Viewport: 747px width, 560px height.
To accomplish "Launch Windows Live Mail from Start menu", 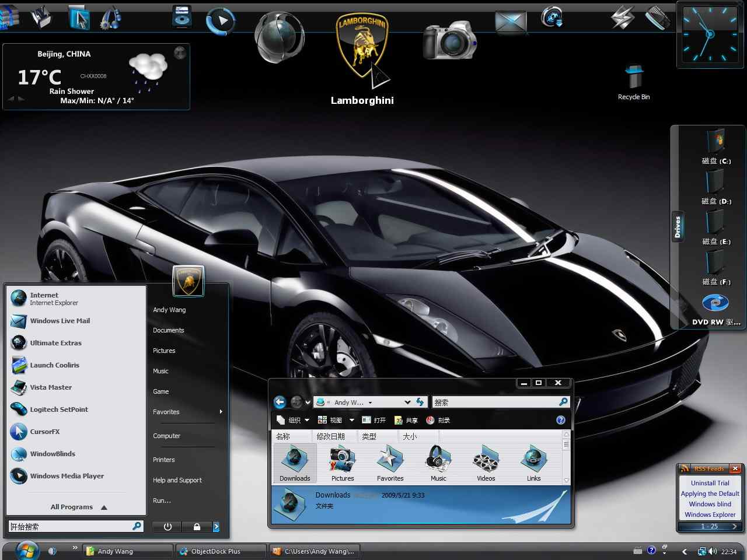I will point(51,321).
